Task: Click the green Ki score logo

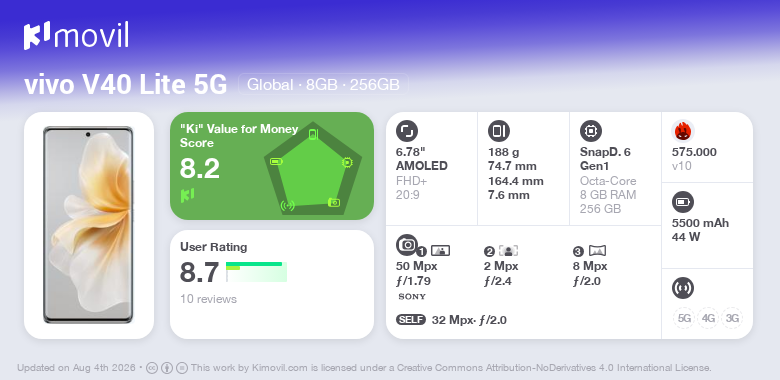Action: pyautogui.click(x=187, y=195)
